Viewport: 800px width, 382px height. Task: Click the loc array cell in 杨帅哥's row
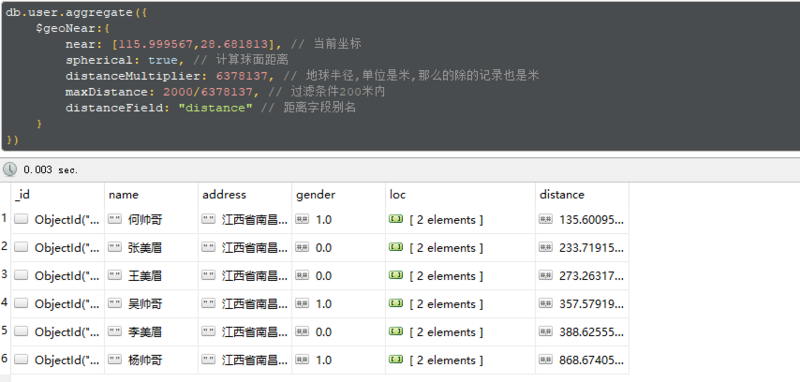coord(460,360)
